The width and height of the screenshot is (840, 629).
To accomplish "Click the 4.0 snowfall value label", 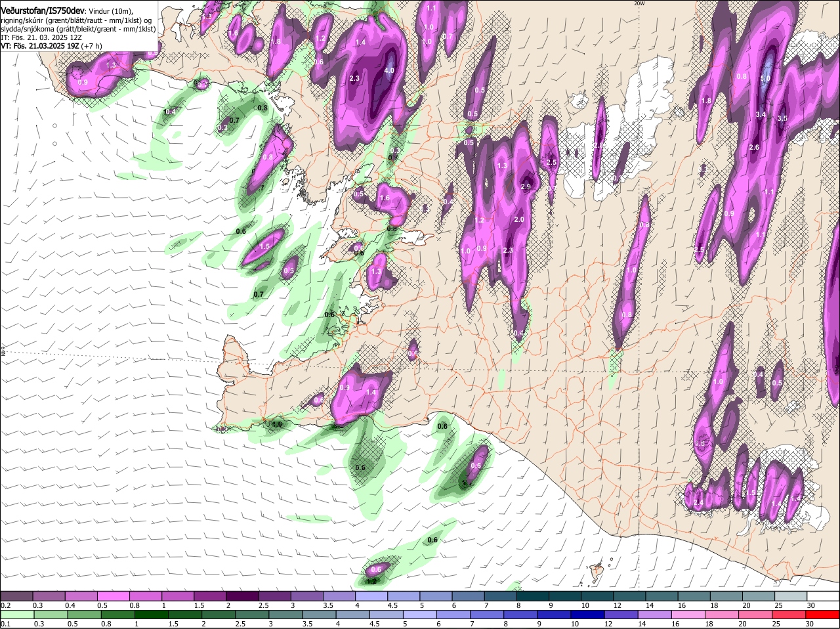I will pos(389,70).
